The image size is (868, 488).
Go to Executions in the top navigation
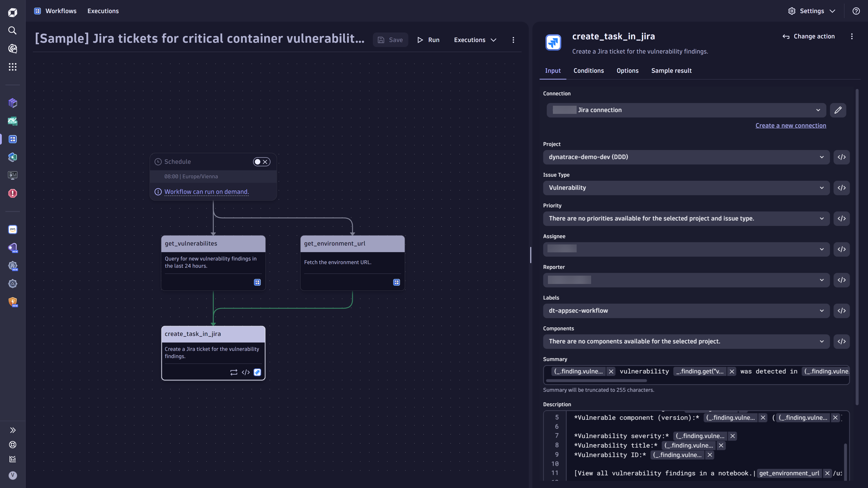(103, 11)
